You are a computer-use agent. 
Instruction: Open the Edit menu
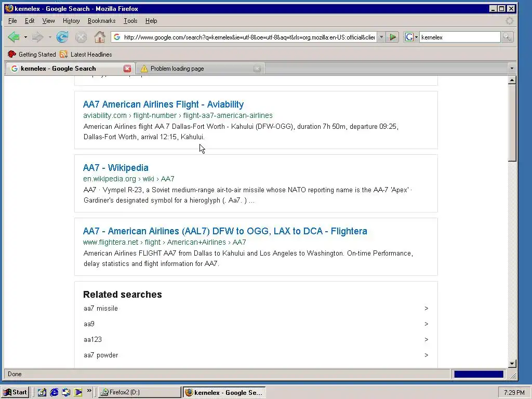[x=30, y=21]
